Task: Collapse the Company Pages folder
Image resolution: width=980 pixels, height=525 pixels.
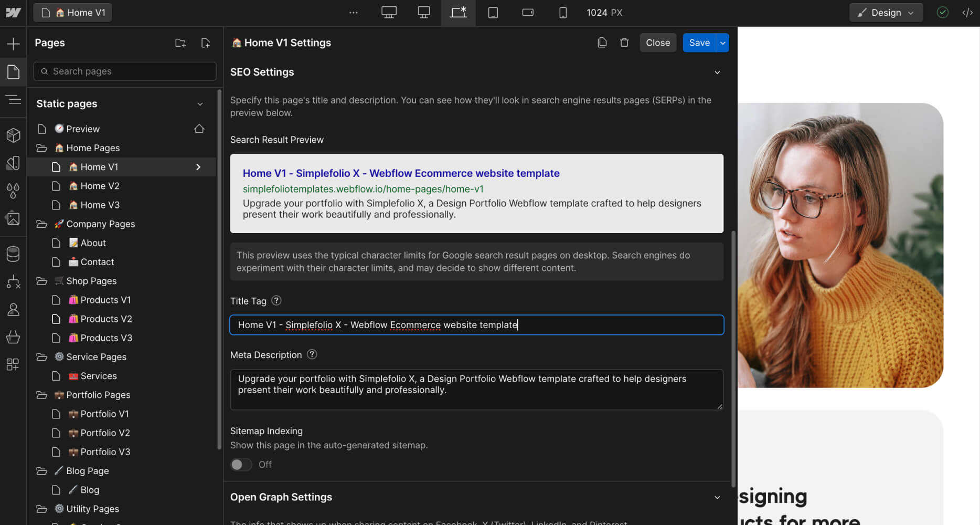Action: point(41,224)
